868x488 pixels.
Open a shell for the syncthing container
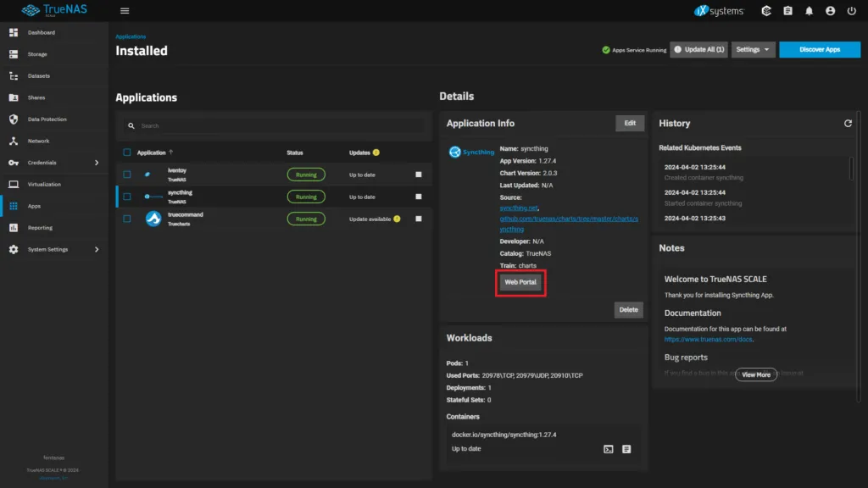(x=608, y=449)
